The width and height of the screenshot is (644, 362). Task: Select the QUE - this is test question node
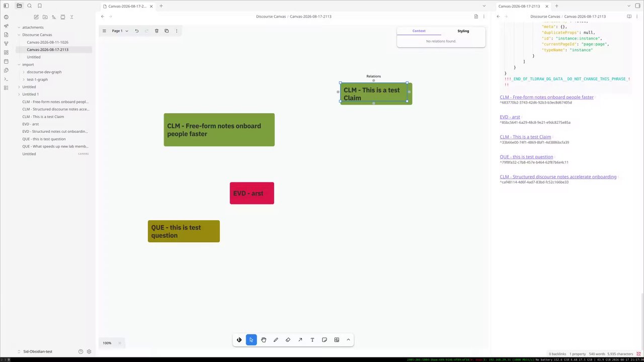tap(184, 231)
